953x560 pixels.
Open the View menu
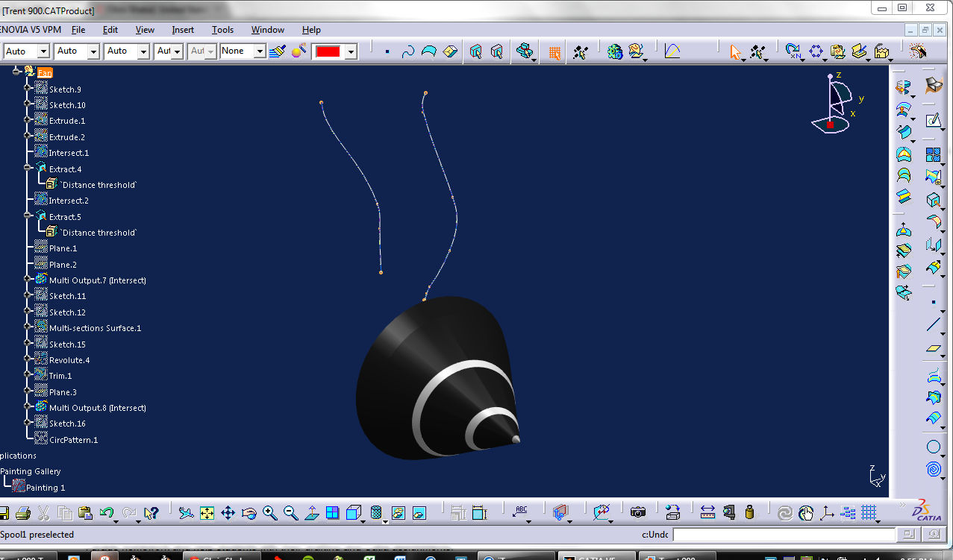tap(145, 30)
